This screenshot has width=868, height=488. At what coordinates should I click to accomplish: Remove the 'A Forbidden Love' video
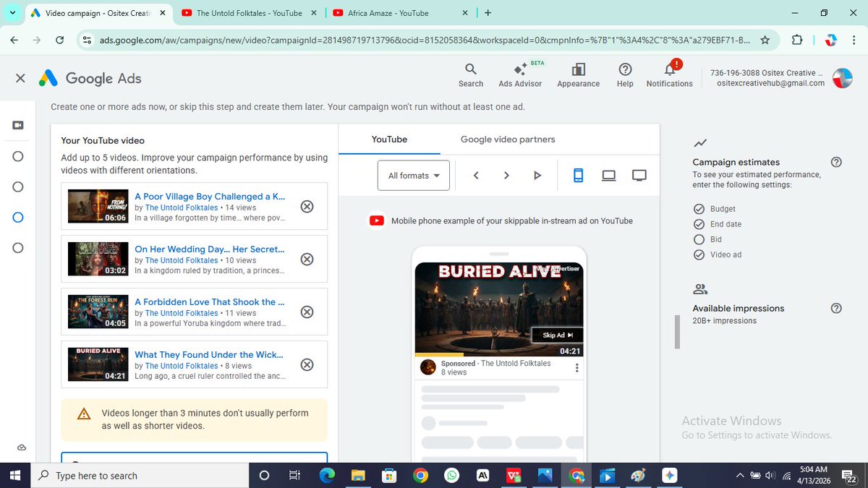[307, 312]
